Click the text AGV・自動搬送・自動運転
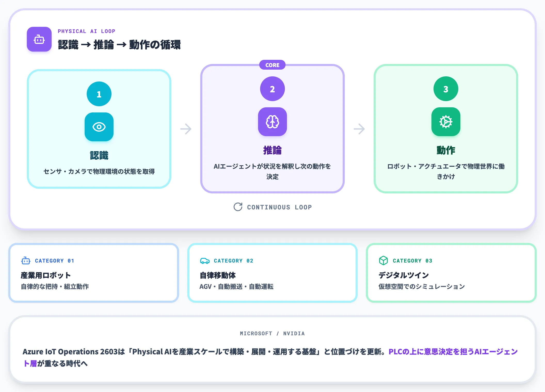The height and width of the screenshot is (392, 545). (x=236, y=287)
